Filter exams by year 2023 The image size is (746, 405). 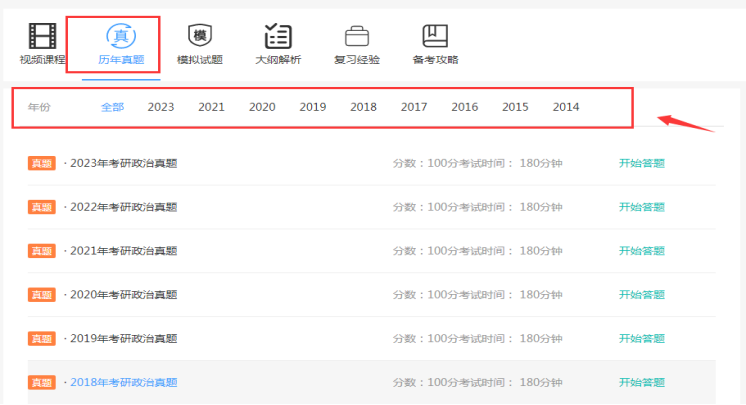[x=161, y=107]
